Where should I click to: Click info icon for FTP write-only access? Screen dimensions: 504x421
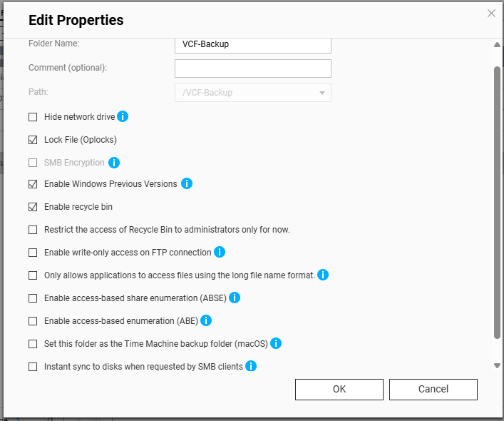[220, 252]
